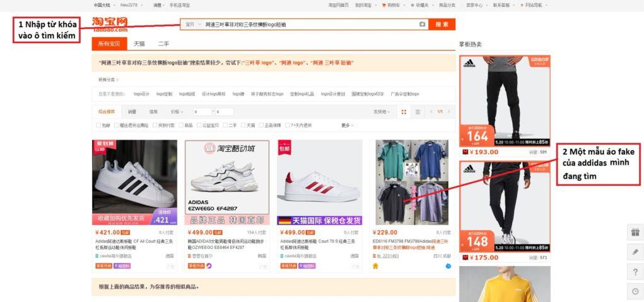Click the gold medal badge under ¥229.00 item
Screen dimensions: 644x302
[375, 266]
